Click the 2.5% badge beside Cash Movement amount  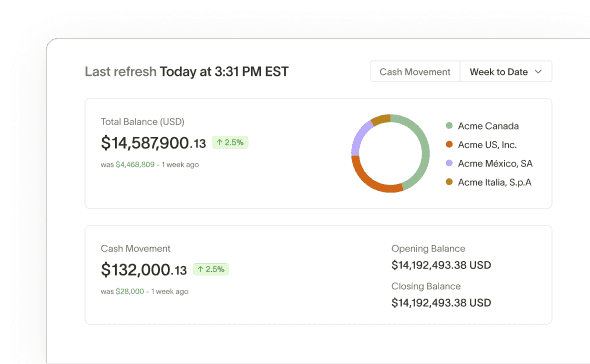click(x=211, y=269)
